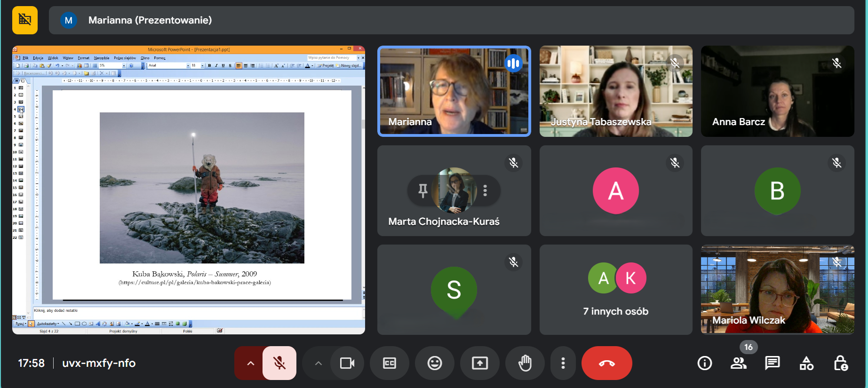Expand video settings chevron beside camera
The width and height of the screenshot is (868, 388).
[319, 363]
